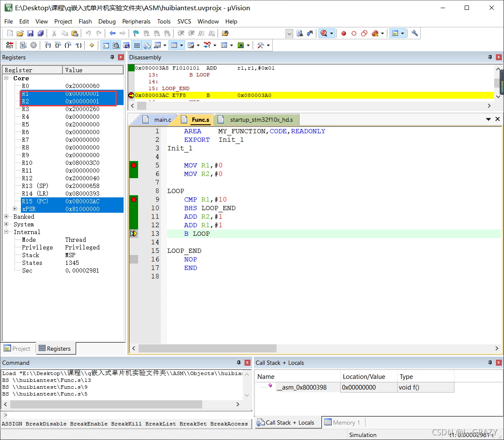The width and height of the screenshot is (504, 440).
Task: Expand the System register group
Action: pos(6,224)
